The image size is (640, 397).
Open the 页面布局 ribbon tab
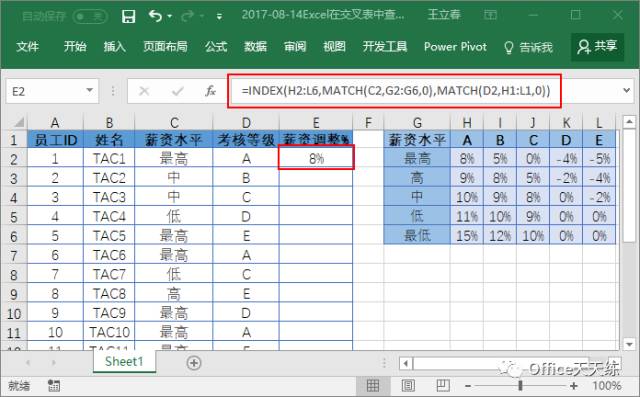[165, 47]
